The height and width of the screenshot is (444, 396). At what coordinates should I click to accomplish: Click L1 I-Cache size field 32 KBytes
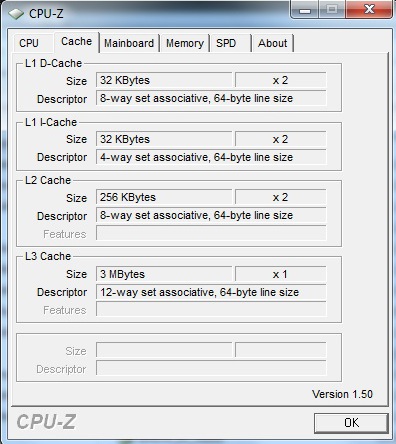(164, 139)
